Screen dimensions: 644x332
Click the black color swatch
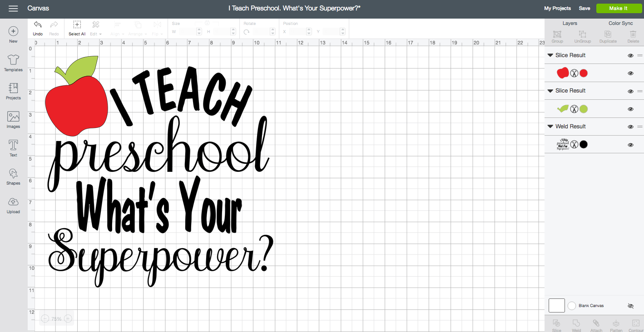click(584, 145)
